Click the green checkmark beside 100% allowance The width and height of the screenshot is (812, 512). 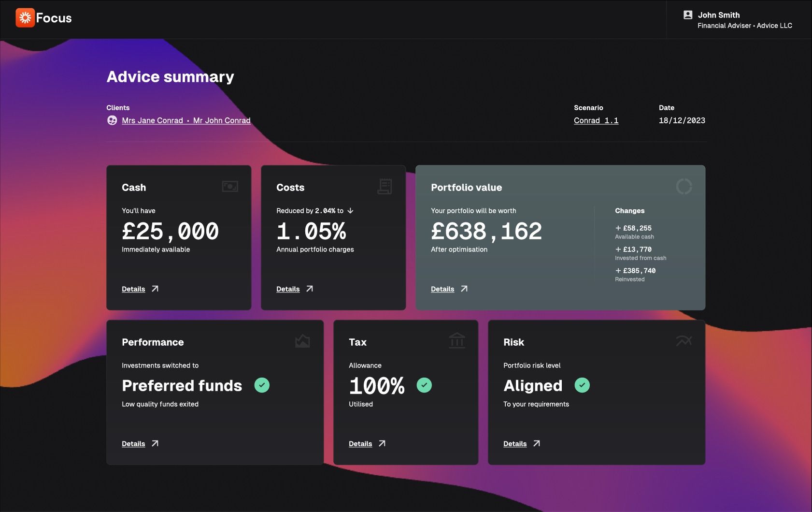(424, 385)
